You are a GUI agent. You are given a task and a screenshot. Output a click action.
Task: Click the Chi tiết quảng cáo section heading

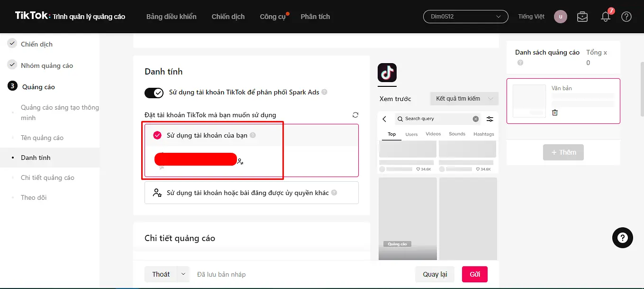(180, 238)
